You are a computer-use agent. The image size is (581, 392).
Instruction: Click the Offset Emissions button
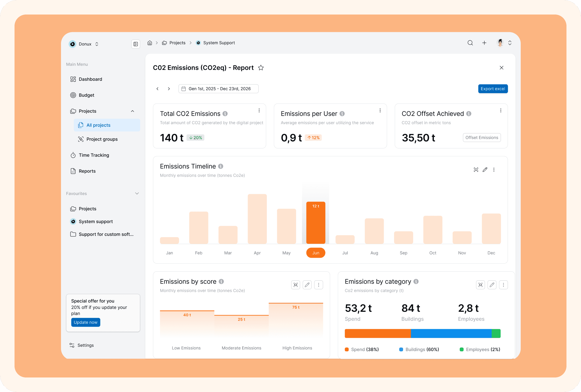point(482,138)
